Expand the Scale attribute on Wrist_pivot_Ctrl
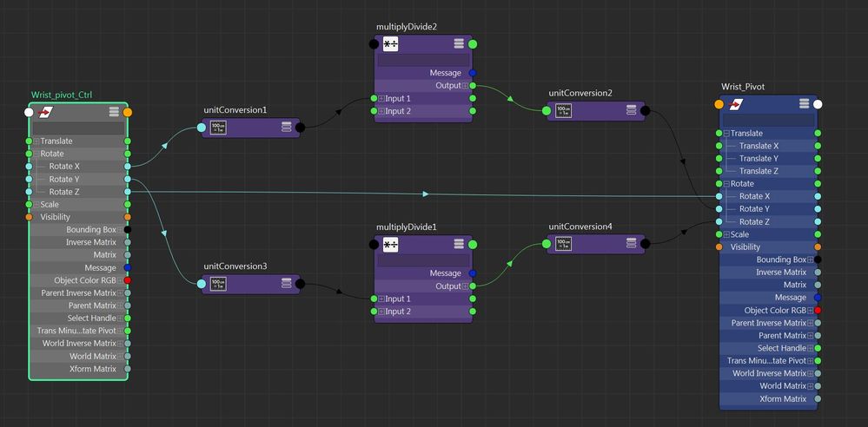Screen dimensions: 868x427 coord(37,205)
